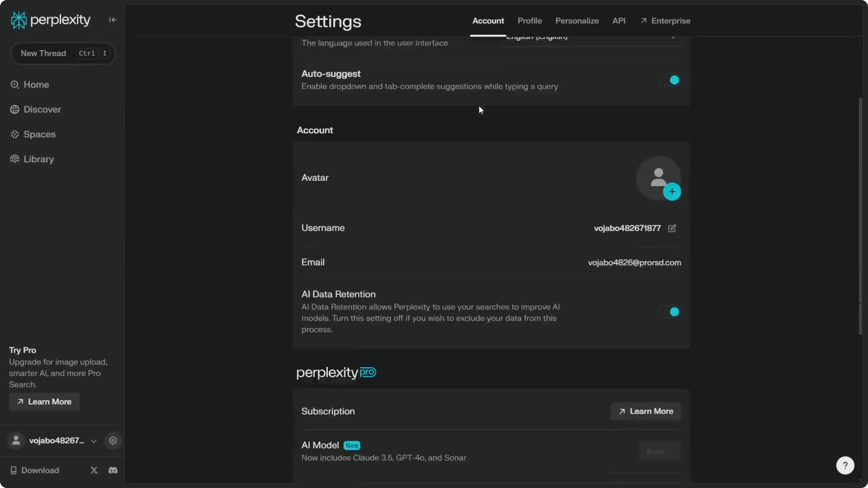Open Discover from the sidebar
868x488 pixels.
coord(42,109)
